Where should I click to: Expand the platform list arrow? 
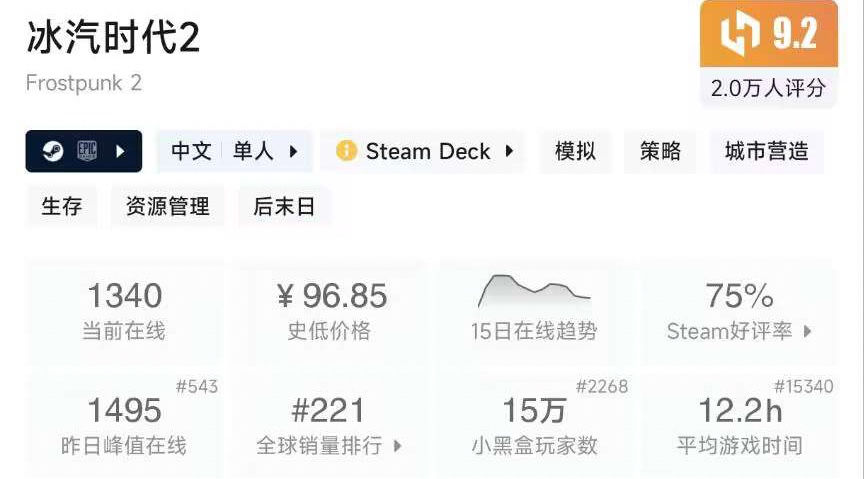pos(121,152)
